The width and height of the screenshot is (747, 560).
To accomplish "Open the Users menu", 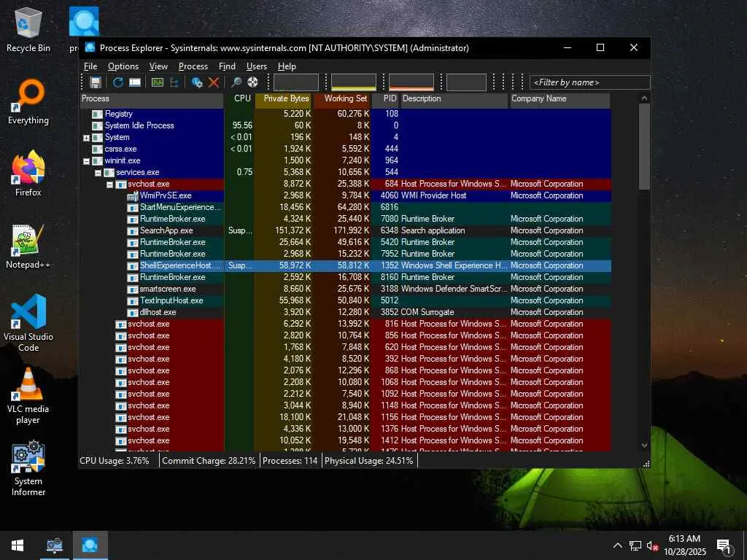I will point(256,66).
